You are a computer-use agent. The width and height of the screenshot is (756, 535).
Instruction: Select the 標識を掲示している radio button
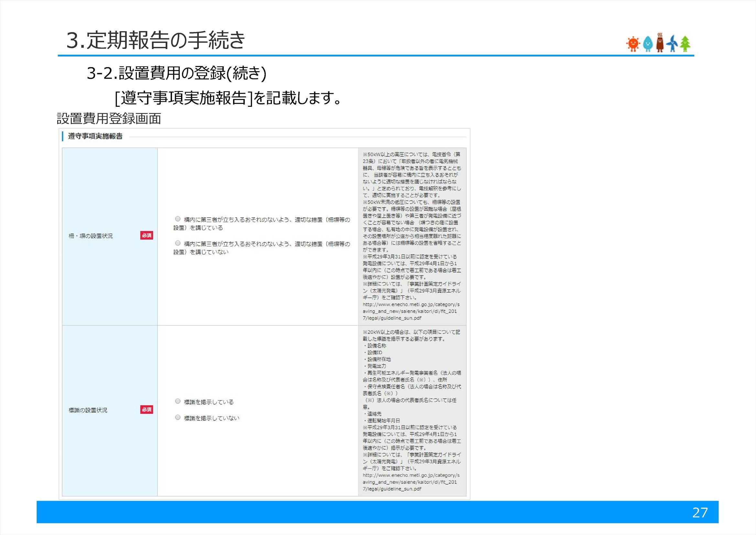tap(178, 401)
